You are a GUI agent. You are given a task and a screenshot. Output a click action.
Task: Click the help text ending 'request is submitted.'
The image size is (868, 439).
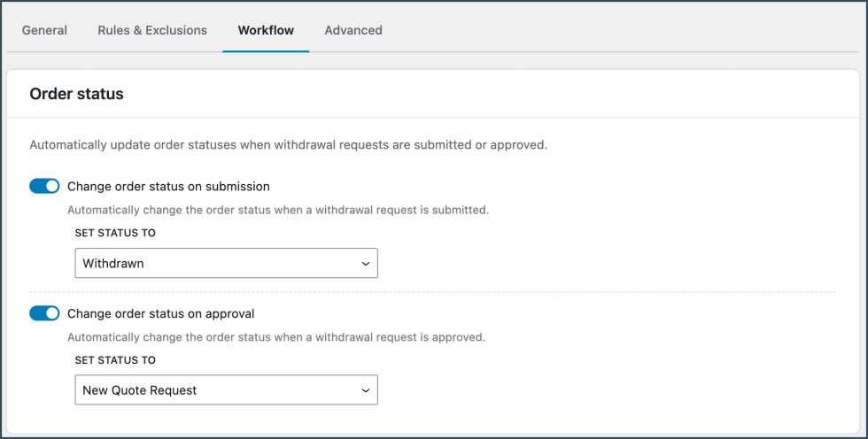278,210
